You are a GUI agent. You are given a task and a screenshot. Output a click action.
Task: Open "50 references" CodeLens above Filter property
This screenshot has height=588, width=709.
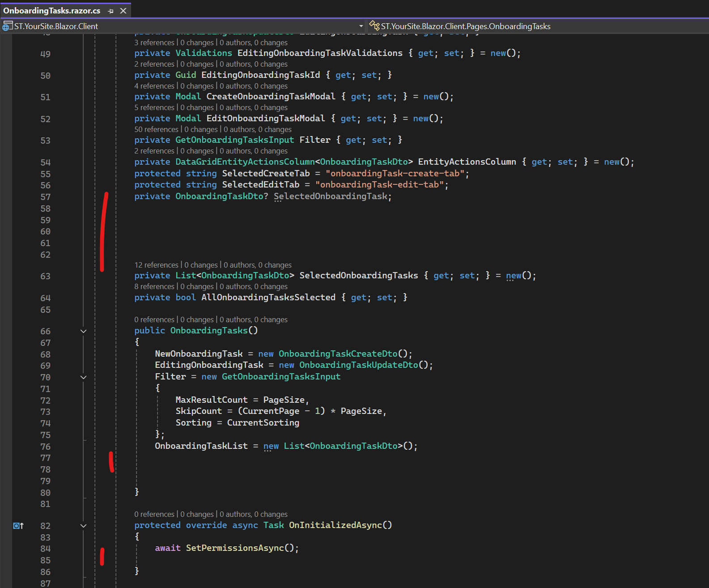point(156,129)
